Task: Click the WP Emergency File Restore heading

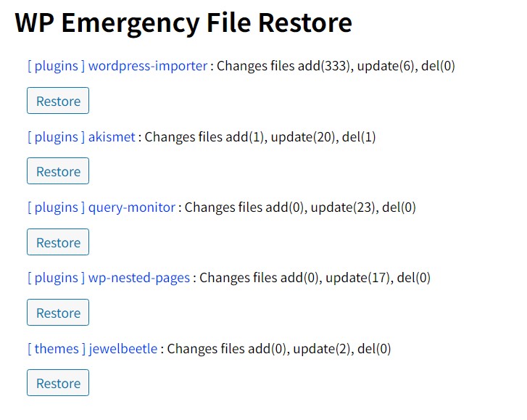Action: (183, 23)
